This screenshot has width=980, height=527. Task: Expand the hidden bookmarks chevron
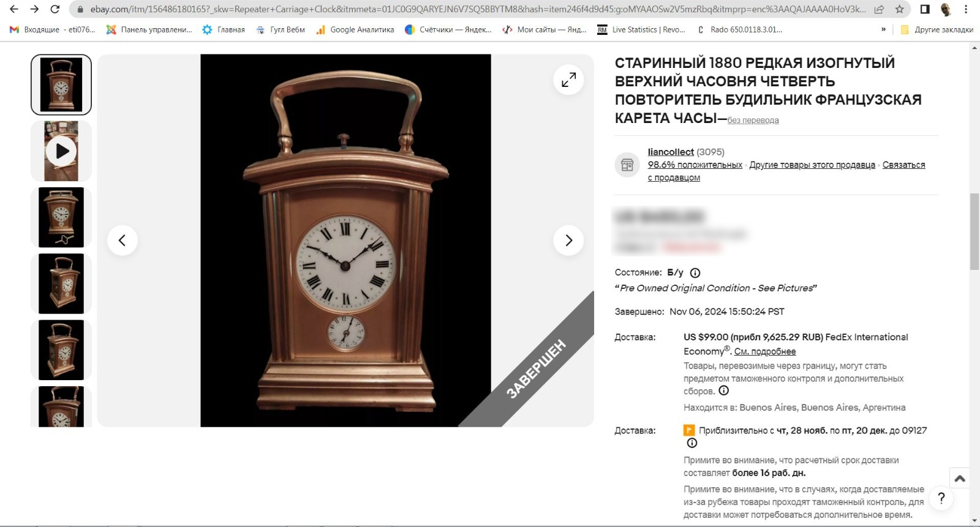coord(883,29)
